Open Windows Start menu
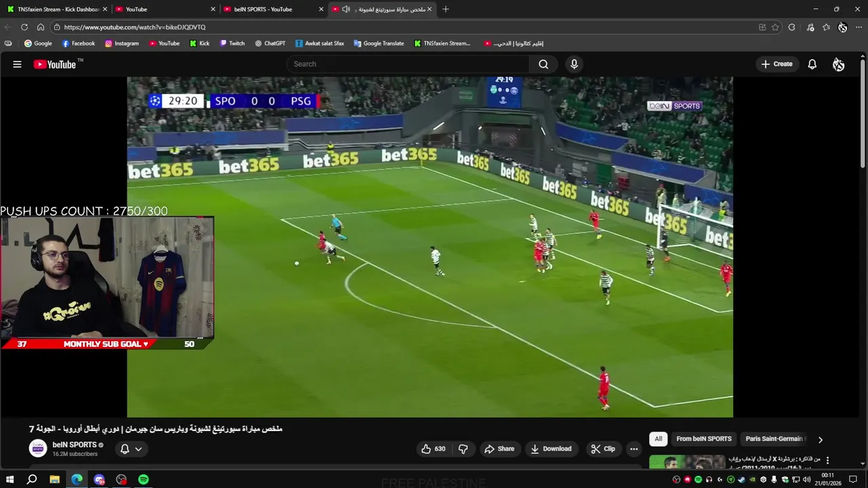Screen dimensions: 868x488 coord(9,479)
